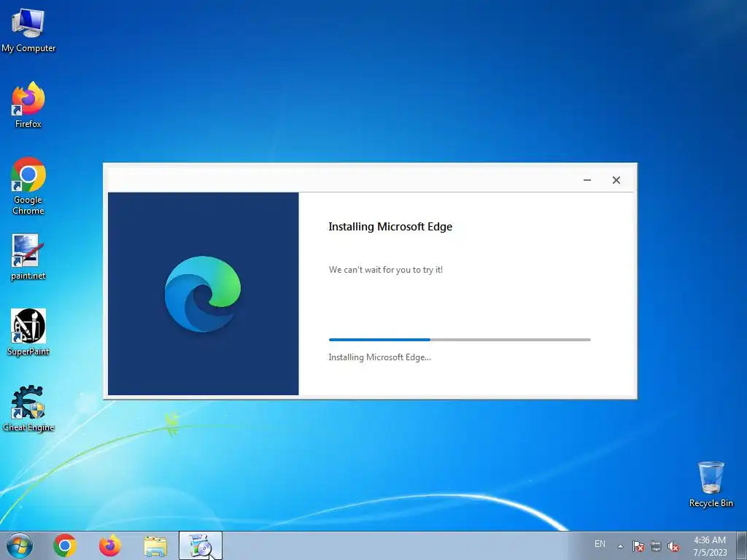This screenshot has width=747, height=560.
Task: Open the Action Center flag icon
Action: click(x=638, y=546)
